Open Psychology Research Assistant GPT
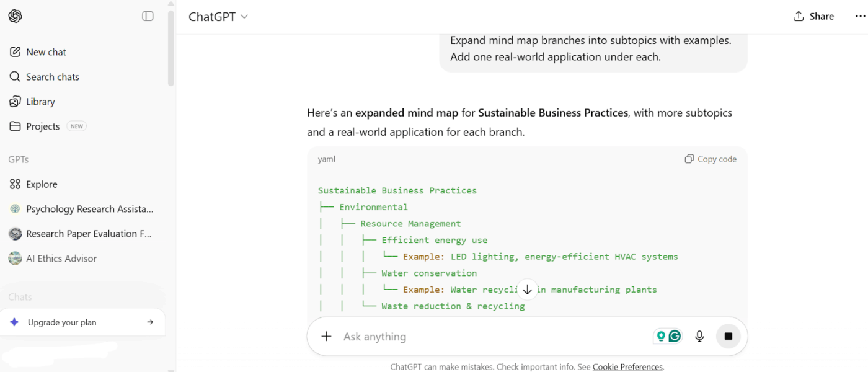The width and height of the screenshot is (868, 372). [89, 209]
